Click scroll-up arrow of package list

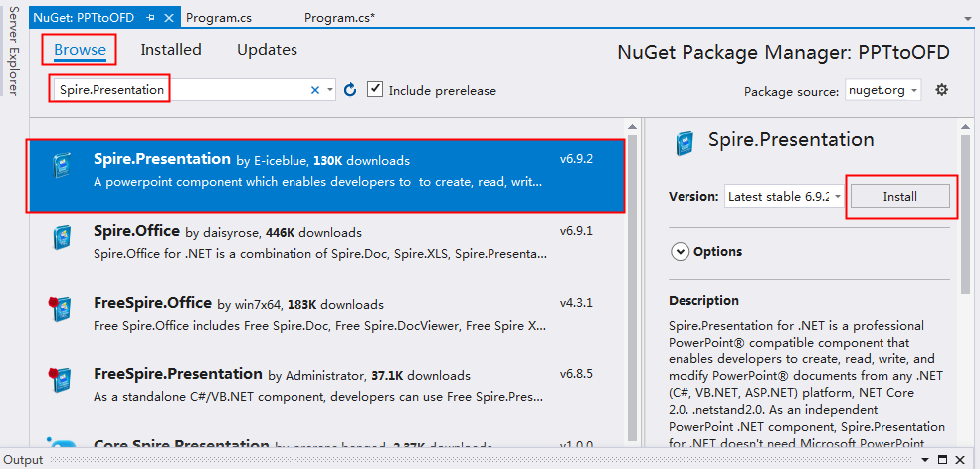click(632, 126)
